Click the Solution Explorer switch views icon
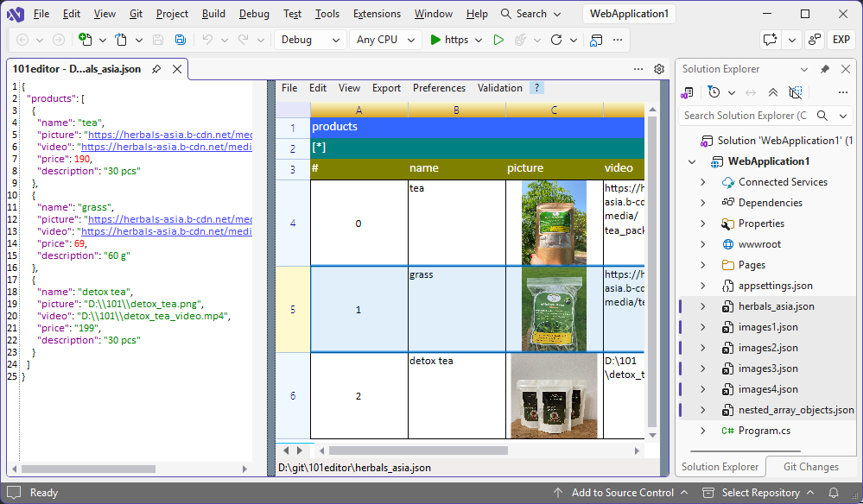This screenshot has height=504, width=863. [687, 92]
